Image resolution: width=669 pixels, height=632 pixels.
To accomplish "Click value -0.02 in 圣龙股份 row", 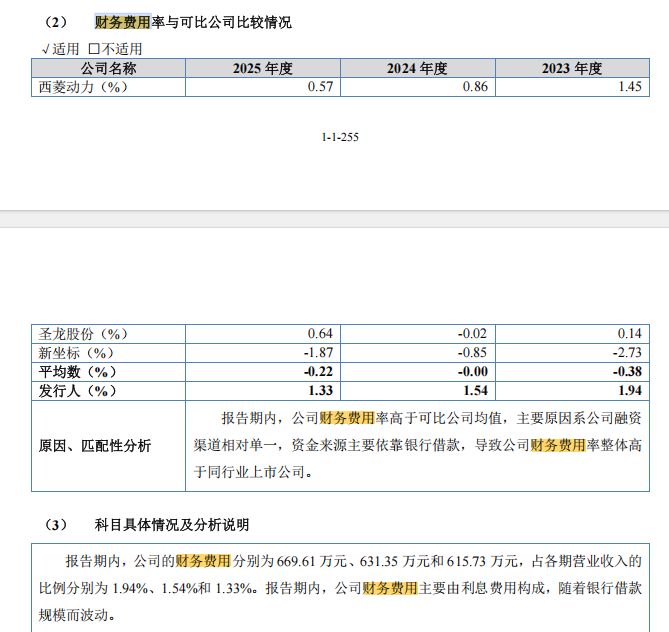I will click(x=472, y=333).
